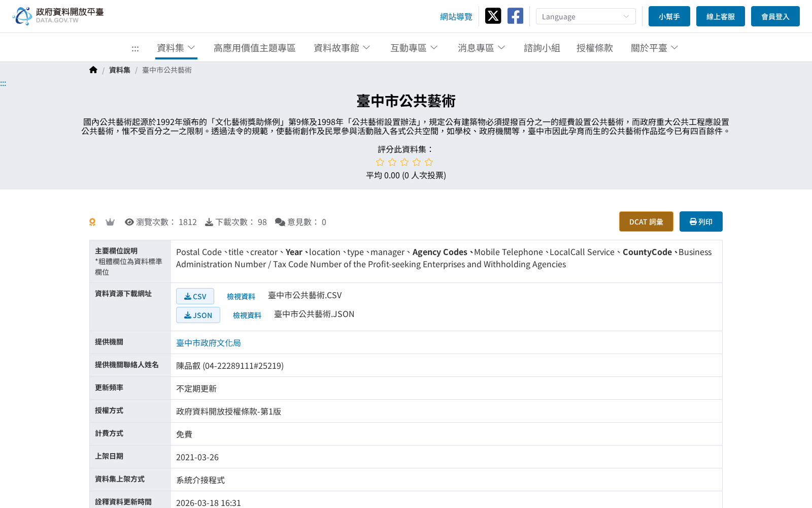This screenshot has width=812, height=508.
Task: Rate dataset one star
Action: [380, 162]
